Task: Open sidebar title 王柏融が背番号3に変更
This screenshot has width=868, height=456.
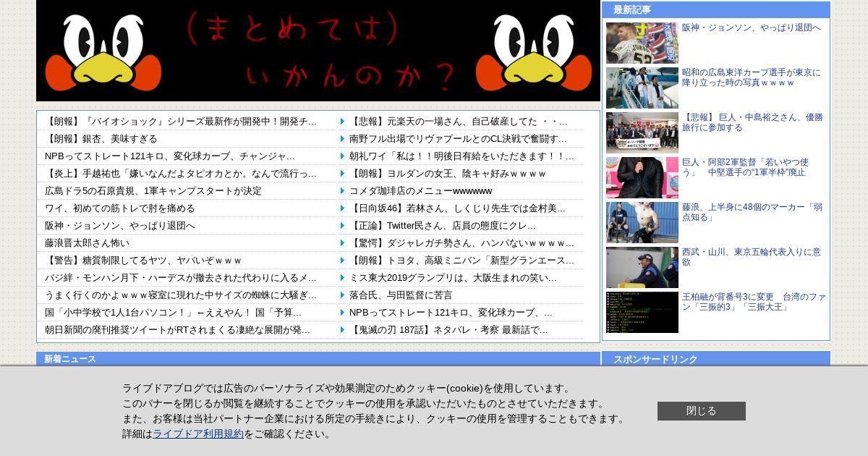Action: [754, 302]
